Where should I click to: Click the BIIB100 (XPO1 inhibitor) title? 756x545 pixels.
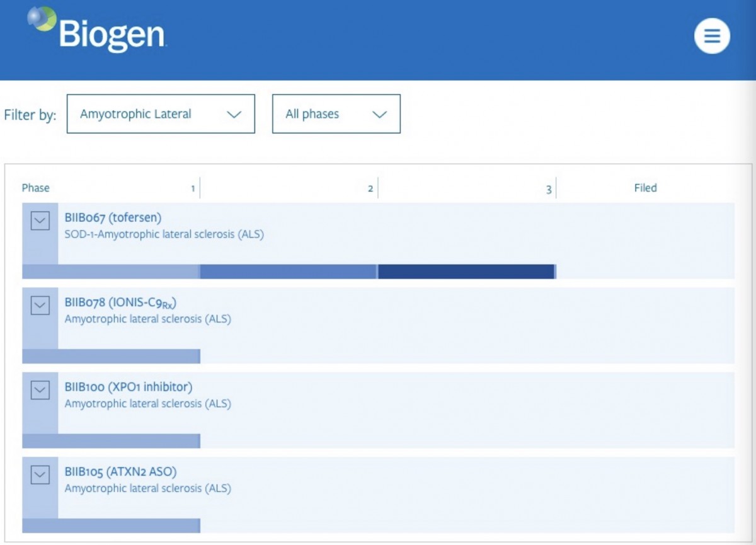129,387
